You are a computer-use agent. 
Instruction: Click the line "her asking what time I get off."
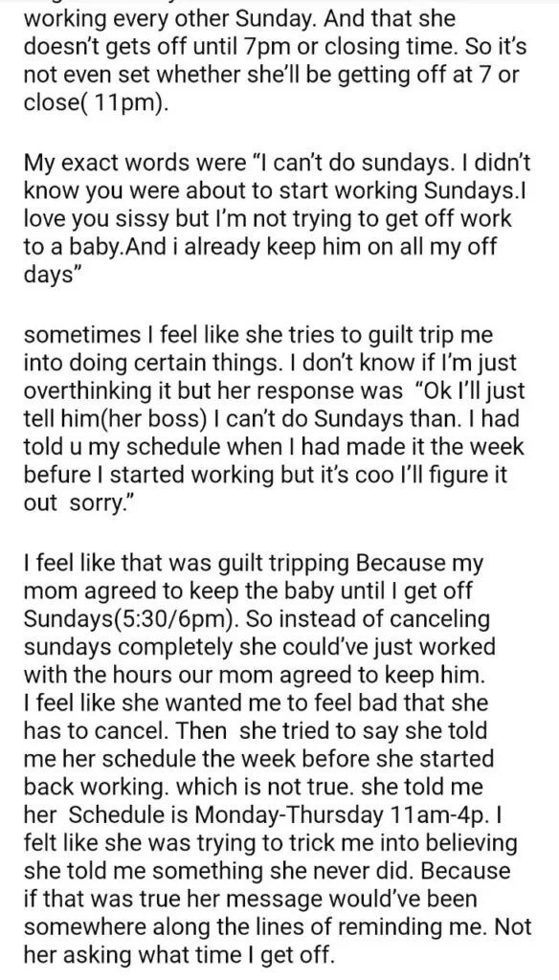[179, 956]
